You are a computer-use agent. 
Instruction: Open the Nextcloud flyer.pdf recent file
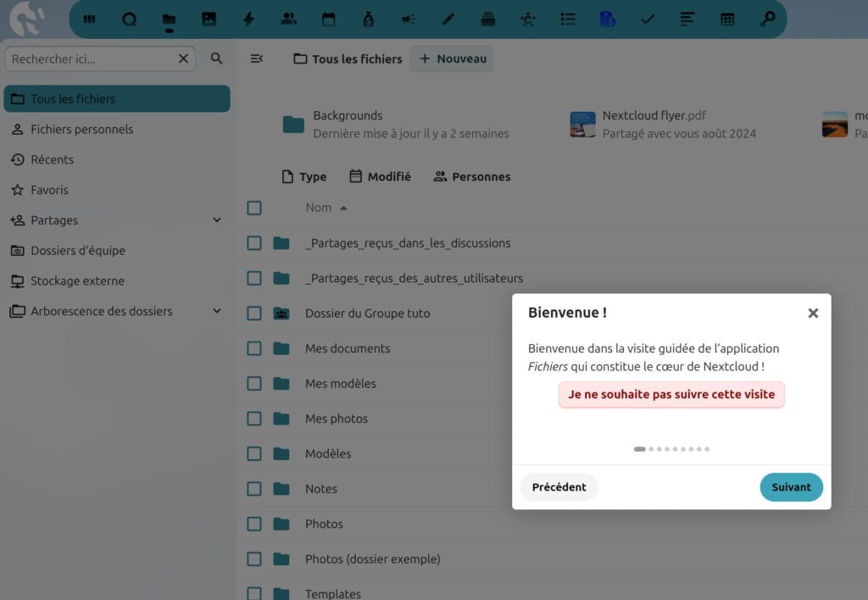pos(663,125)
